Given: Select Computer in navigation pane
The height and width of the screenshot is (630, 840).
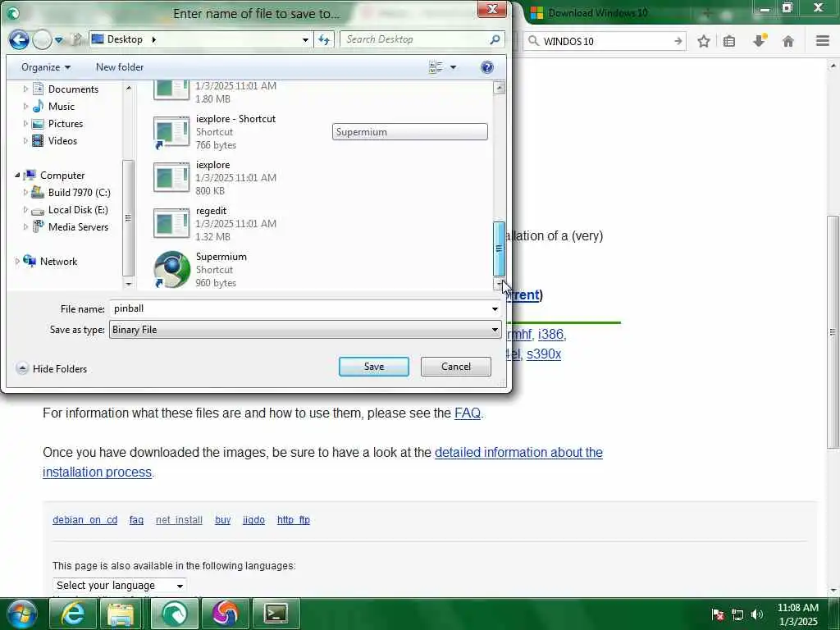Looking at the screenshot, I should click(62, 176).
